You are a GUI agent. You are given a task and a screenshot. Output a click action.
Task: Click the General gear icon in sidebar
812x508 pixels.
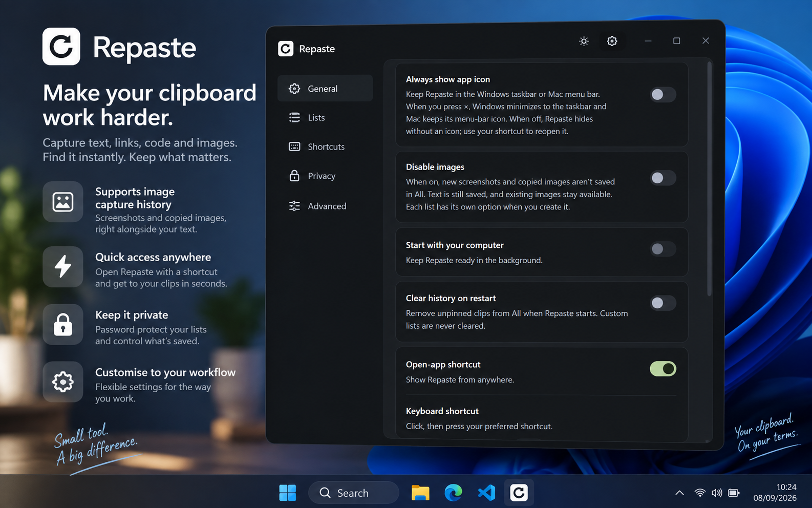(x=294, y=89)
